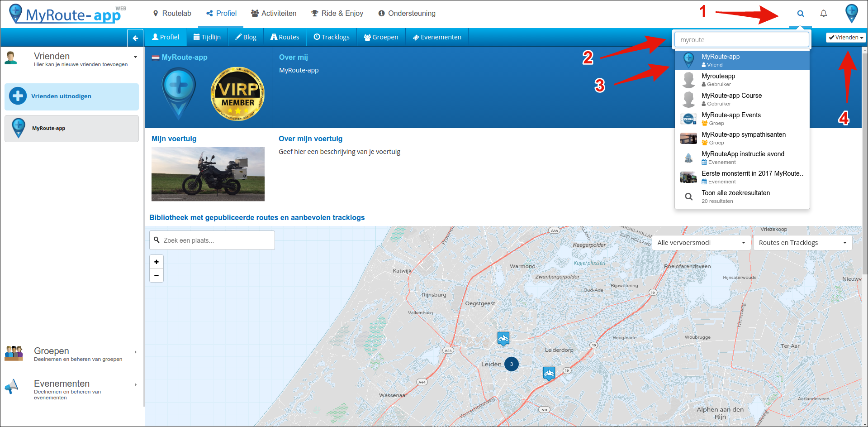Select Eerste monsterrit in 2017 event result
Image resolution: width=868 pixels, height=427 pixels.
(x=742, y=177)
